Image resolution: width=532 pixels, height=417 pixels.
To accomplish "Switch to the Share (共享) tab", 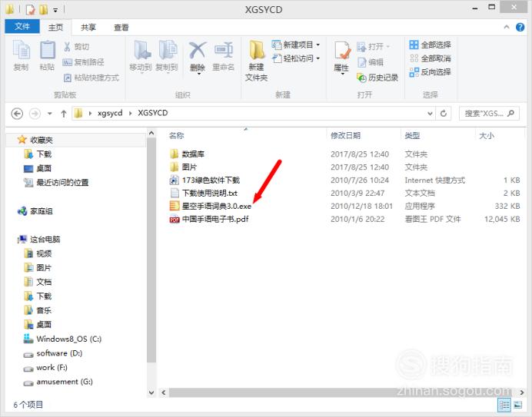I will point(88,28).
